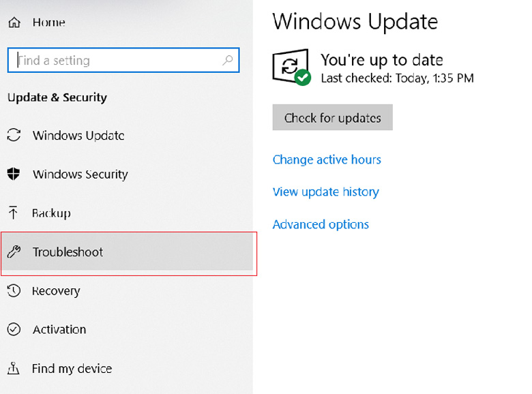The width and height of the screenshot is (532, 394).
Task: Click the 'Last checked: Today, 1:35 PM' text
Action: [398, 78]
